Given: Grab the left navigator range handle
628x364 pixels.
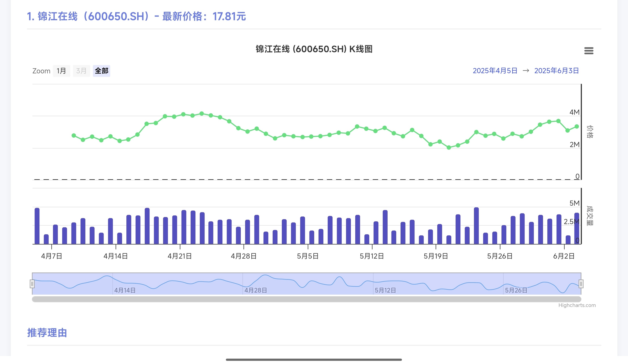Looking at the screenshot, I should coord(32,284).
